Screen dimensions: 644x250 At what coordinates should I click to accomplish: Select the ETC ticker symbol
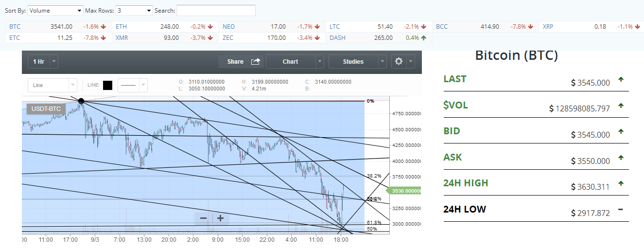(15, 37)
